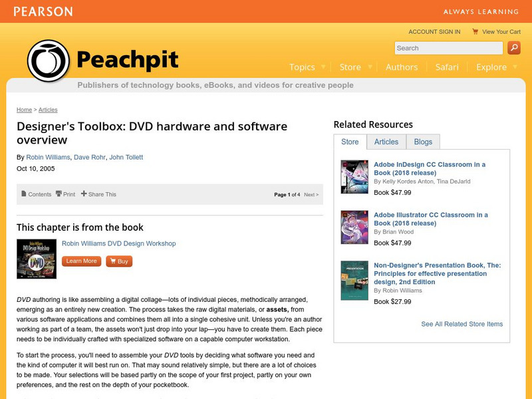Click the 'Page 1 of 4' indicator
The image size is (532, 399).
[287, 194]
